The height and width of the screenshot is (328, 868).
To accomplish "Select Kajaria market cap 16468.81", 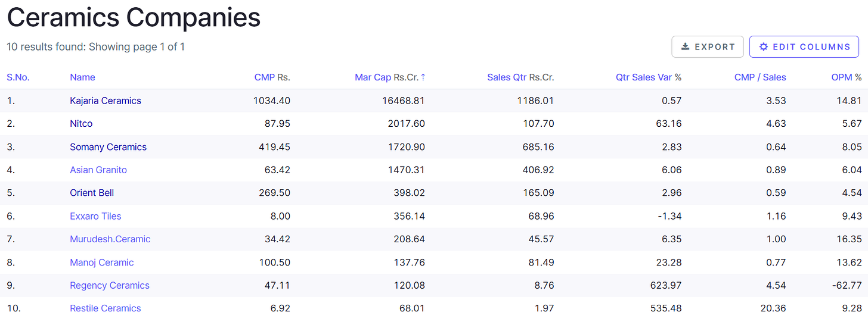I will point(404,101).
